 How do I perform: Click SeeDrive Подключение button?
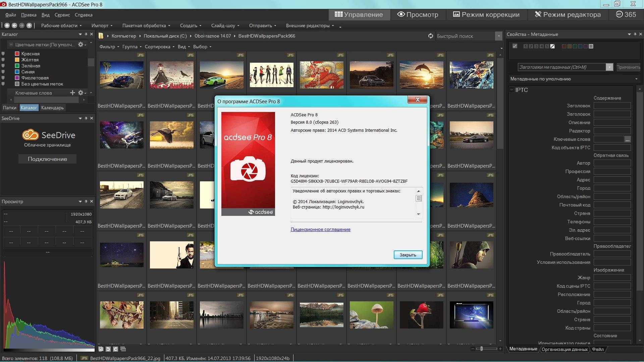tap(47, 159)
